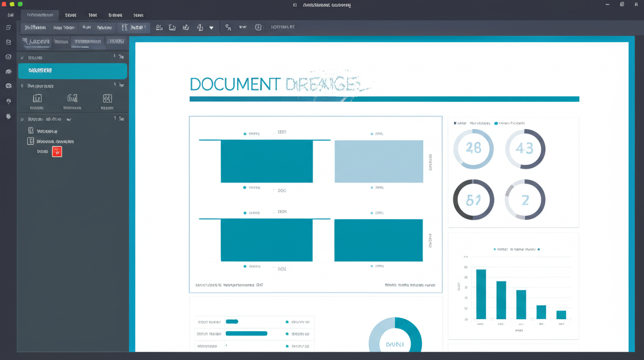Select the highlighted teal row in the side panel

click(72, 70)
